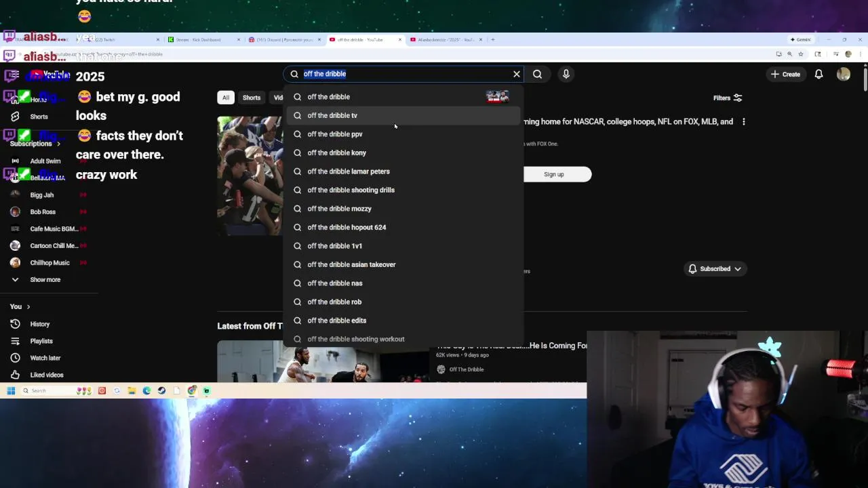
Task: Click the magnifier icon next to 'off the dribble mozzy'
Action: point(297,209)
